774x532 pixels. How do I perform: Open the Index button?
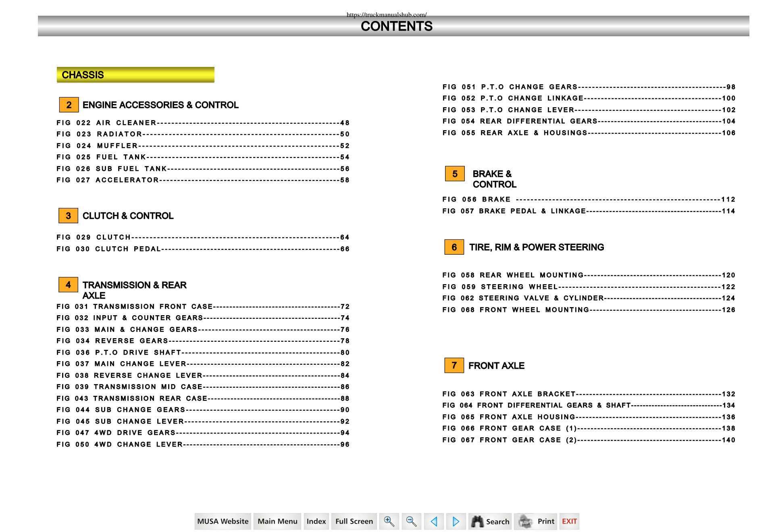[x=316, y=521]
